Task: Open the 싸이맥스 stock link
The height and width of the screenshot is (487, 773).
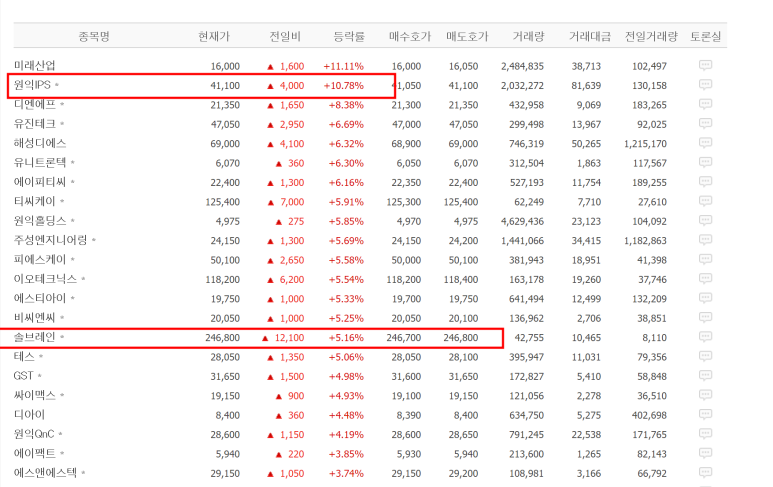Action: coord(35,395)
